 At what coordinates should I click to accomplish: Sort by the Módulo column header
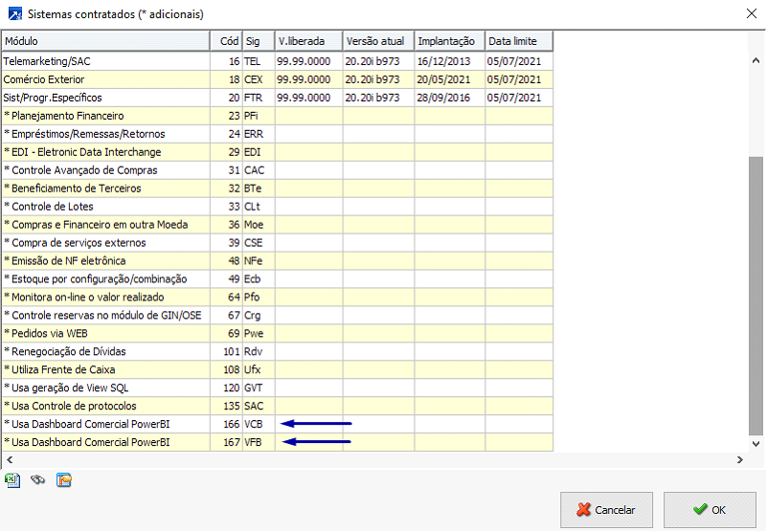point(105,41)
